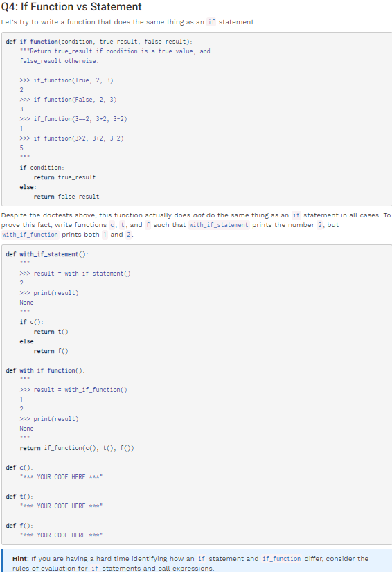Click 'print(result)' inside with_if_function docstring

(x=49, y=419)
